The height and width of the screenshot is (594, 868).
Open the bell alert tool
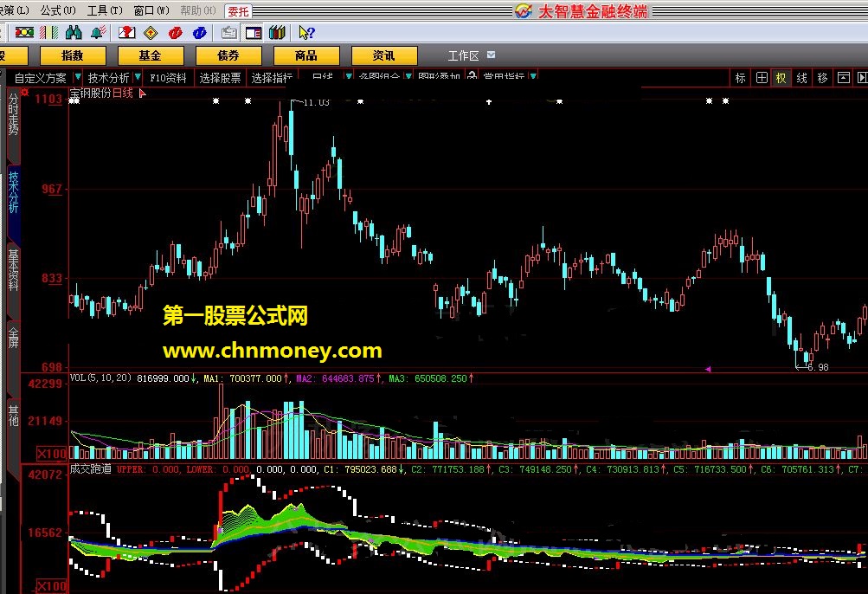coord(99,33)
